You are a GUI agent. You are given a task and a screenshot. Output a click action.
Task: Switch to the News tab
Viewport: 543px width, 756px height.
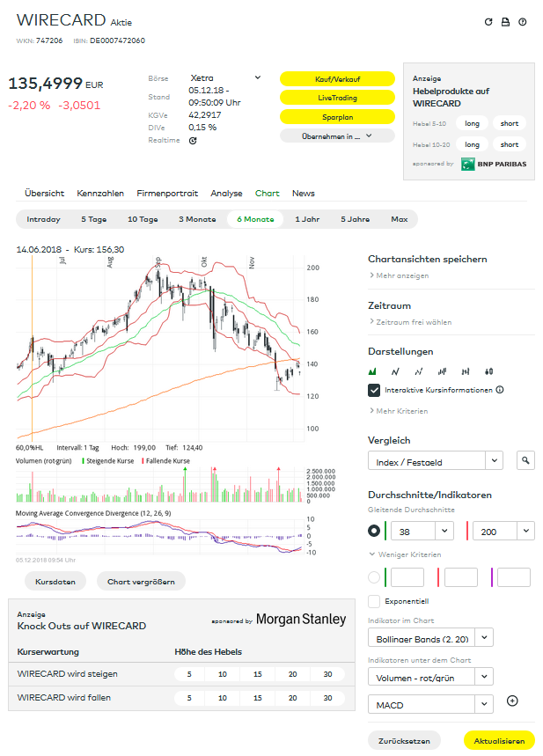click(x=304, y=193)
